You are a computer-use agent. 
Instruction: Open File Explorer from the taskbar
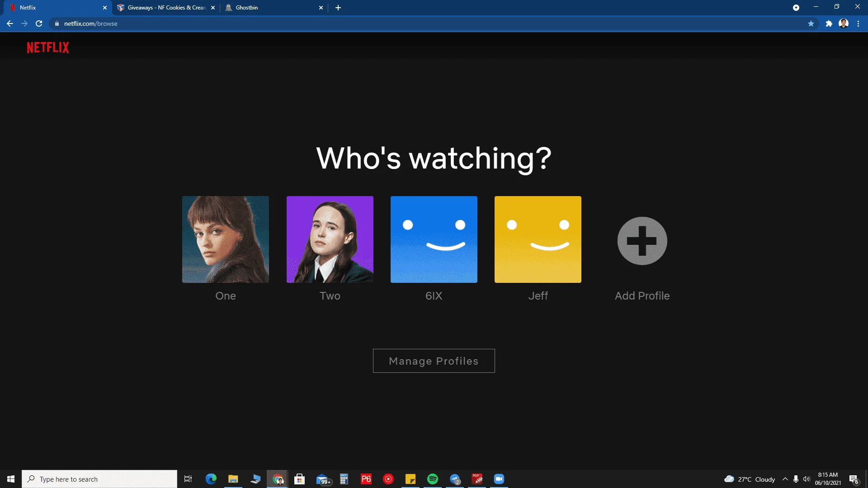point(233,479)
